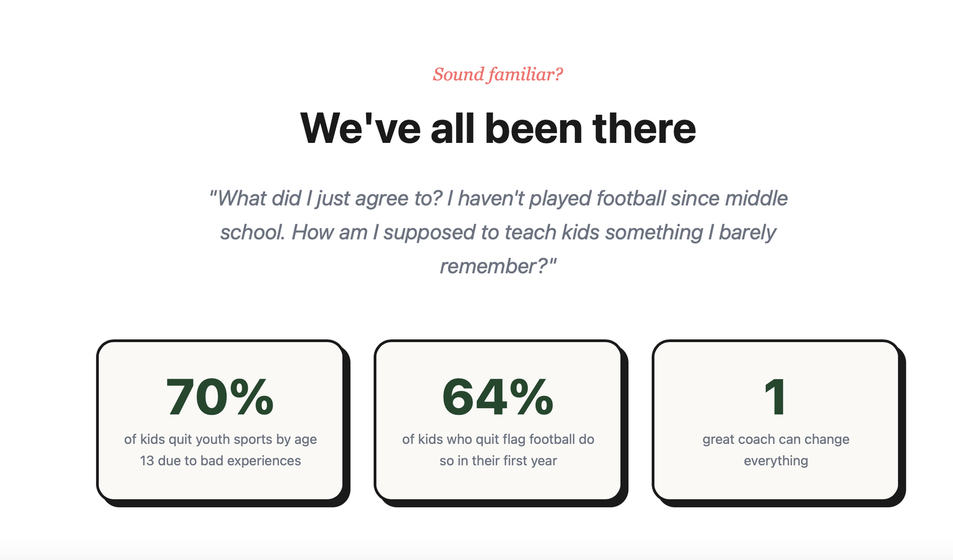This screenshot has height=560, width=953.
Task: Click the word "middle" in the italic quote
Action: pos(757,199)
